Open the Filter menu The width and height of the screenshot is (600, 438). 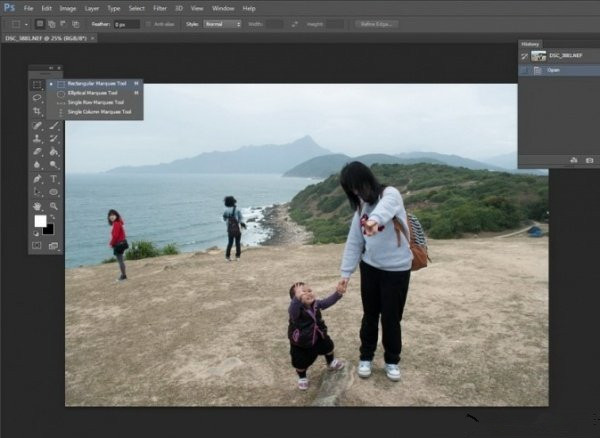160,8
